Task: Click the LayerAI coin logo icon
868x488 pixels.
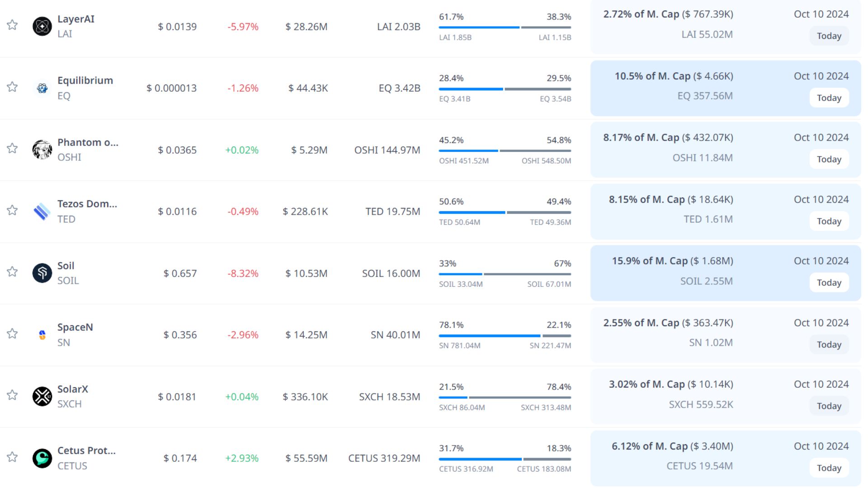Action: (42, 26)
